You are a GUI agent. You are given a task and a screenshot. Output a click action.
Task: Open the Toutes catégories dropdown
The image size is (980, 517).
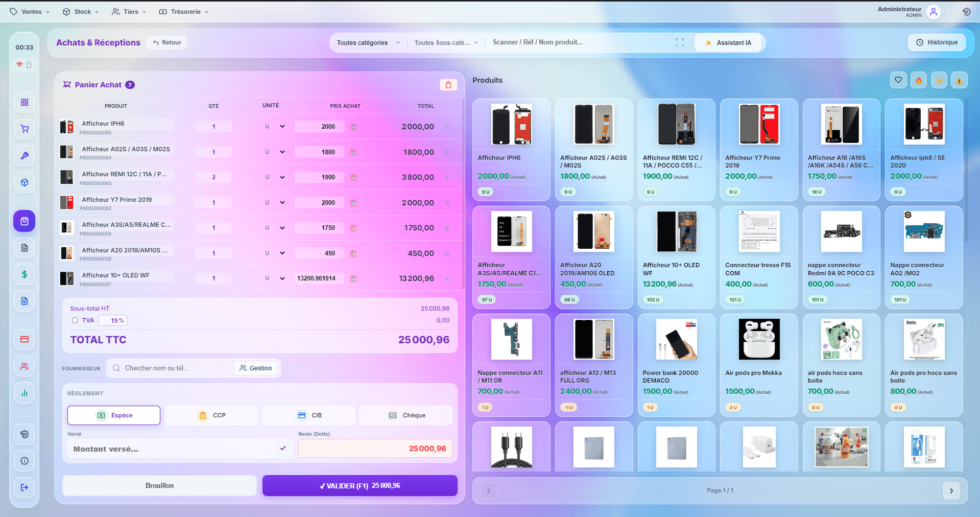367,42
